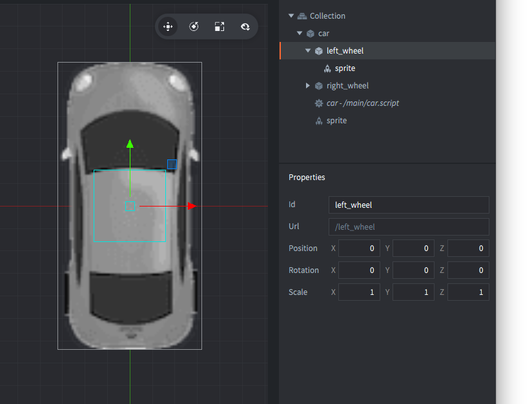This screenshot has width=532, height=404.
Task: Click the red X-axis gizmo arrow
Action: [x=192, y=206]
